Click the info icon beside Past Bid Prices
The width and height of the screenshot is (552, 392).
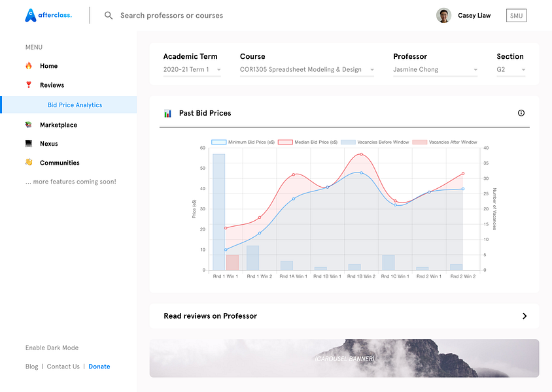[521, 113]
